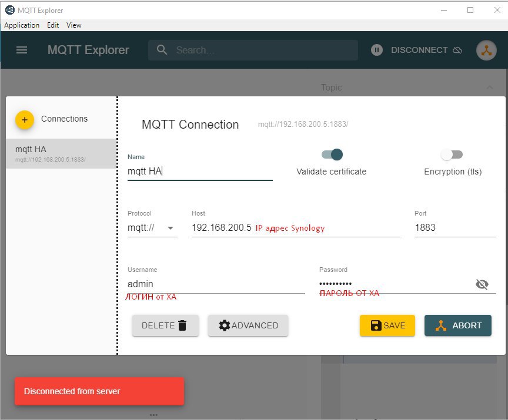The width and height of the screenshot is (508, 420).
Task: Click the Username field with admin
Action: click(216, 284)
